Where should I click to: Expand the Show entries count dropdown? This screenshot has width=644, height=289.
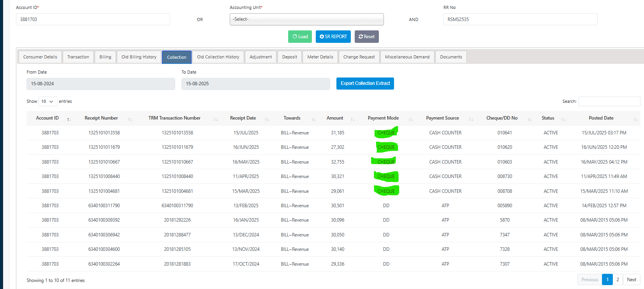pyautogui.click(x=48, y=102)
